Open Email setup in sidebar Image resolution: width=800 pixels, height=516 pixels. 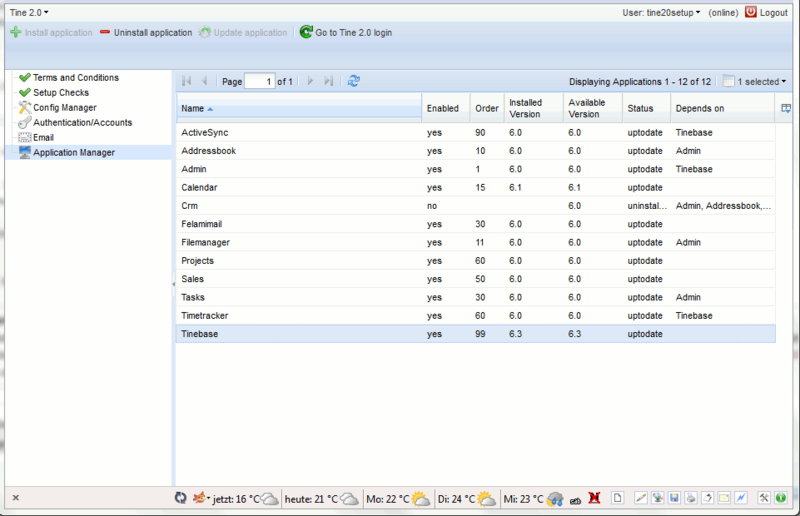43,137
